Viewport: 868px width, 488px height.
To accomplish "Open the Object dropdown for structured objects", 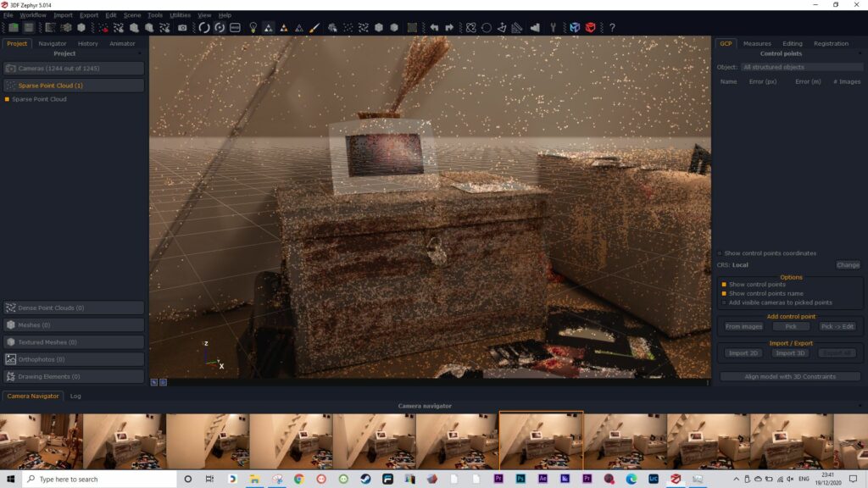I will pos(800,67).
